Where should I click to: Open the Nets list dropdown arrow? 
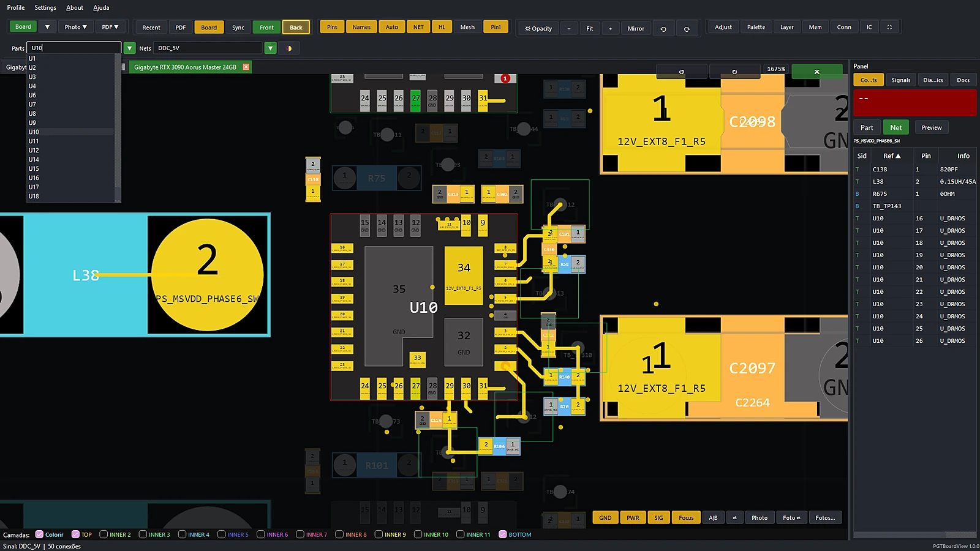point(270,48)
